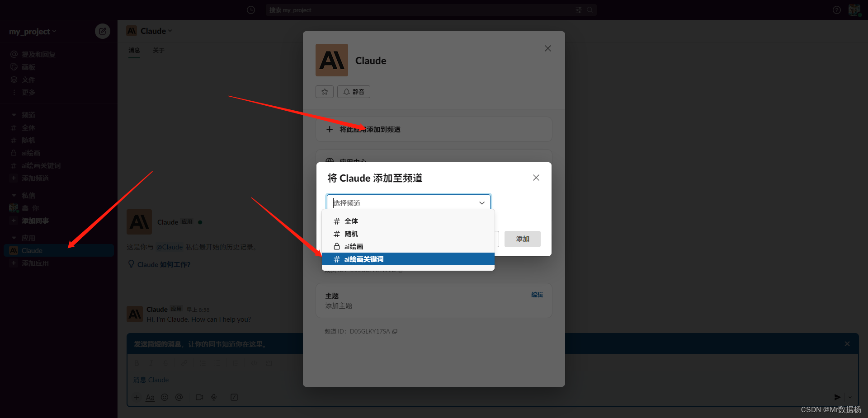
Task: Collapse the 私信 section
Action: [x=14, y=195]
